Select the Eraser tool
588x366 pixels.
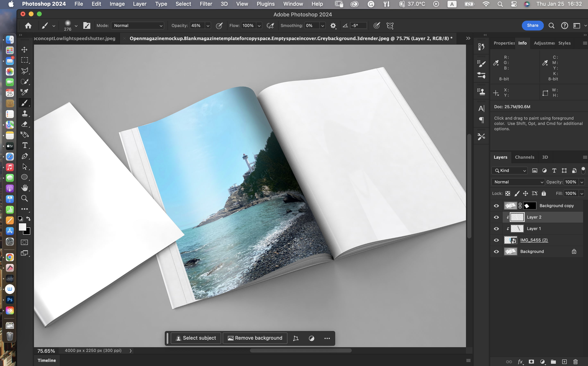(x=25, y=124)
